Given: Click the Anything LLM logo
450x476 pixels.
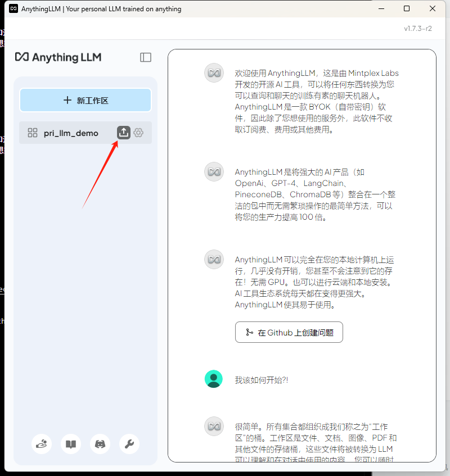Looking at the screenshot, I should pos(58,57).
